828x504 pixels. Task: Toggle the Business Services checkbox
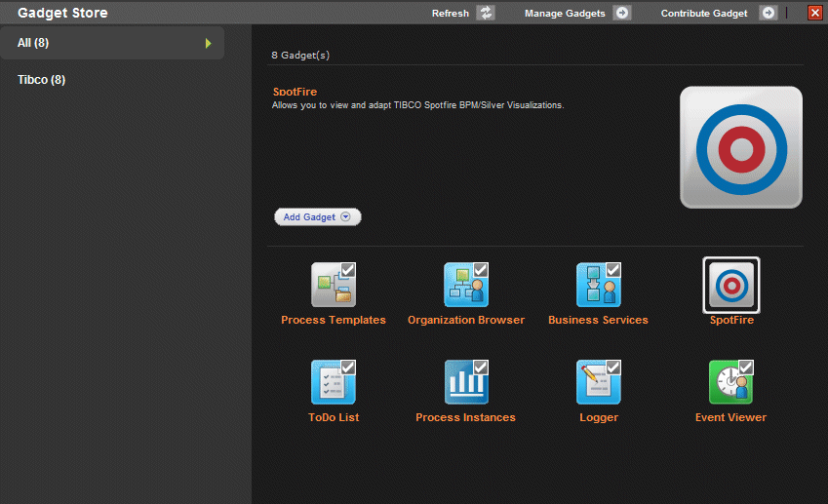point(613,270)
